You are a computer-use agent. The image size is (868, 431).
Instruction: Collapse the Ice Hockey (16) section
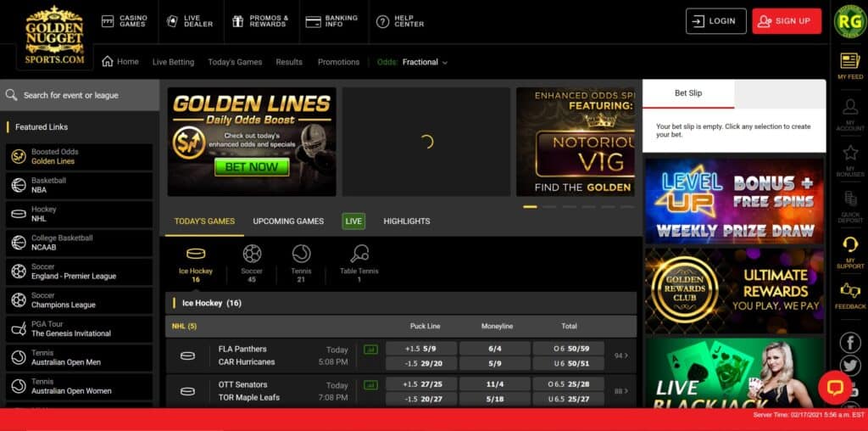tap(401, 303)
